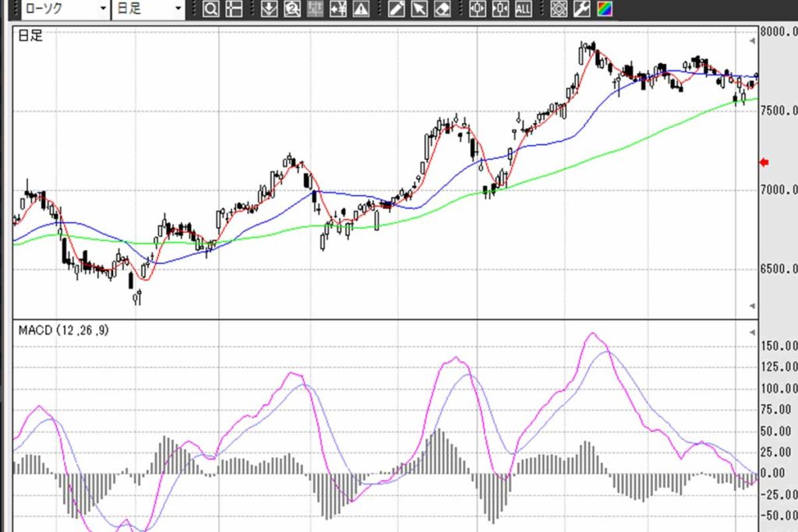Click the gray triangle near 8000 axis label
Viewport: 798px width, 532px height.
coord(753,38)
